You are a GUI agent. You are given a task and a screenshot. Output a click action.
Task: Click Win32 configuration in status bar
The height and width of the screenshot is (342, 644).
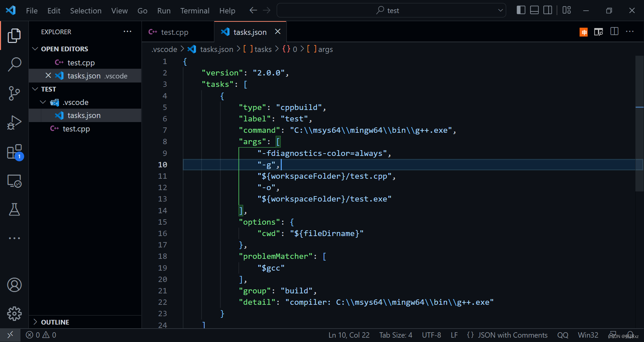pyautogui.click(x=588, y=335)
